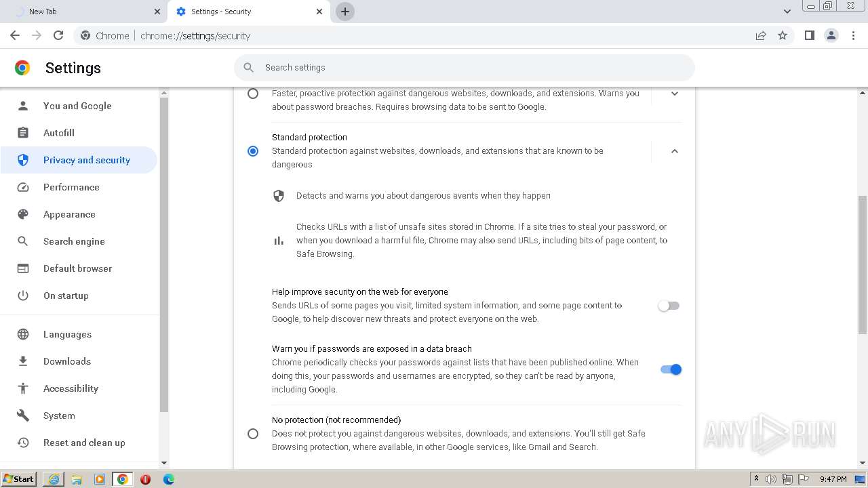Expand Enhanced protection details chevron

674,94
